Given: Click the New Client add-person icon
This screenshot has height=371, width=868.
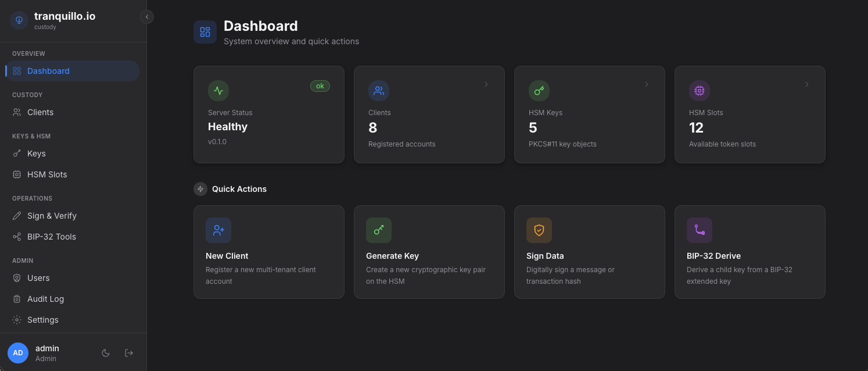Looking at the screenshot, I should (x=218, y=230).
